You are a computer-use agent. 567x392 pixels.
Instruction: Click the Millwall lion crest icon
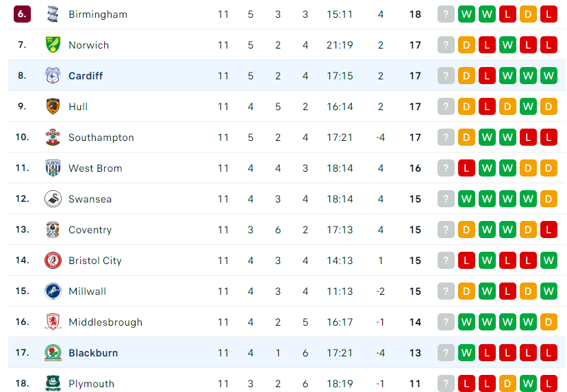[53, 291]
